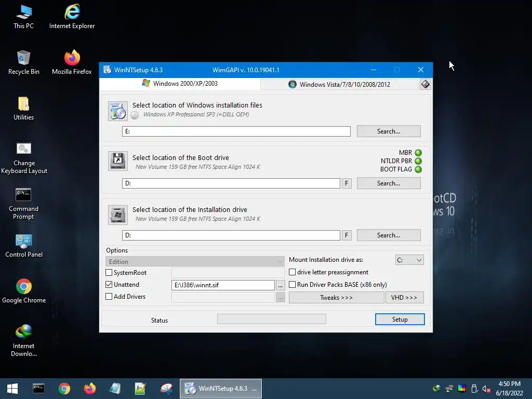532x399 pixels.
Task: Click the Status progress bar
Action: pos(271,319)
